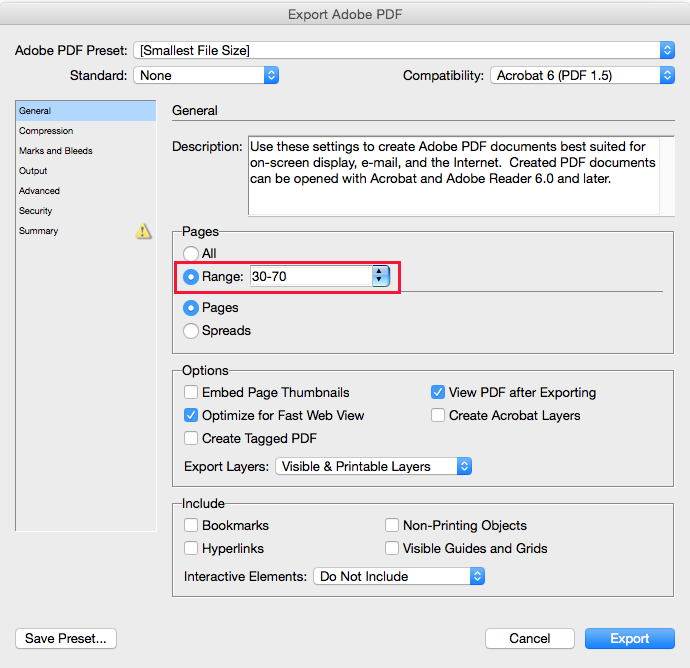The height and width of the screenshot is (668, 690).
Task: Click into the Range text field
Action: point(308,276)
